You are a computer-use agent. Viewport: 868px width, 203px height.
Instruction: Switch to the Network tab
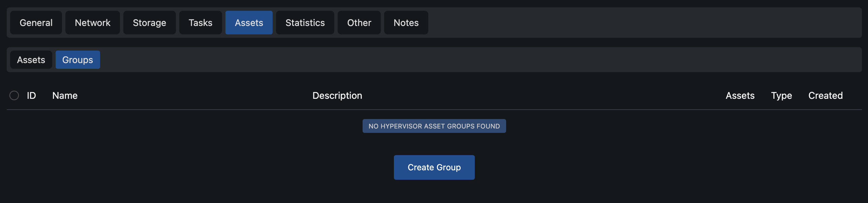tap(93, 23)
